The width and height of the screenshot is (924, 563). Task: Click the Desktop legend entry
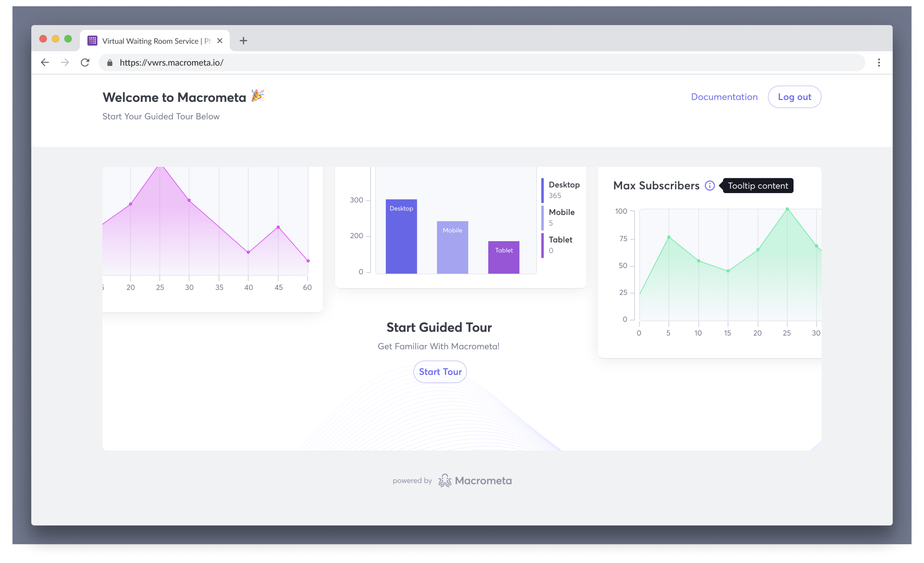tap(561, 190)
